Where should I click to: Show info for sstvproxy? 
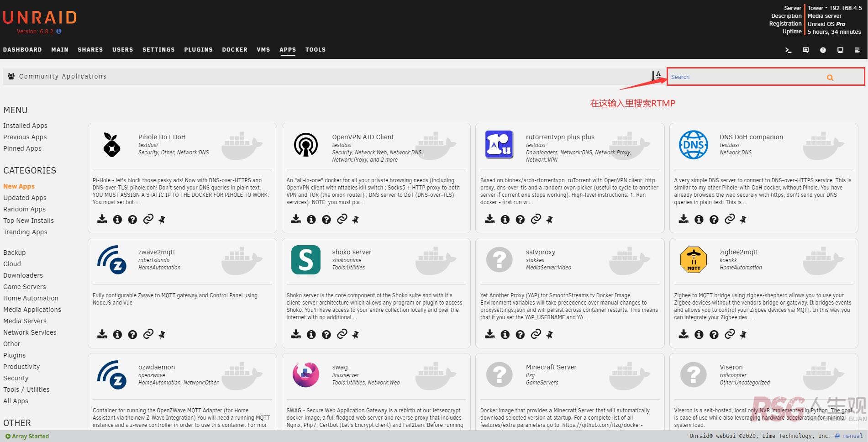[x=505, y=335]
